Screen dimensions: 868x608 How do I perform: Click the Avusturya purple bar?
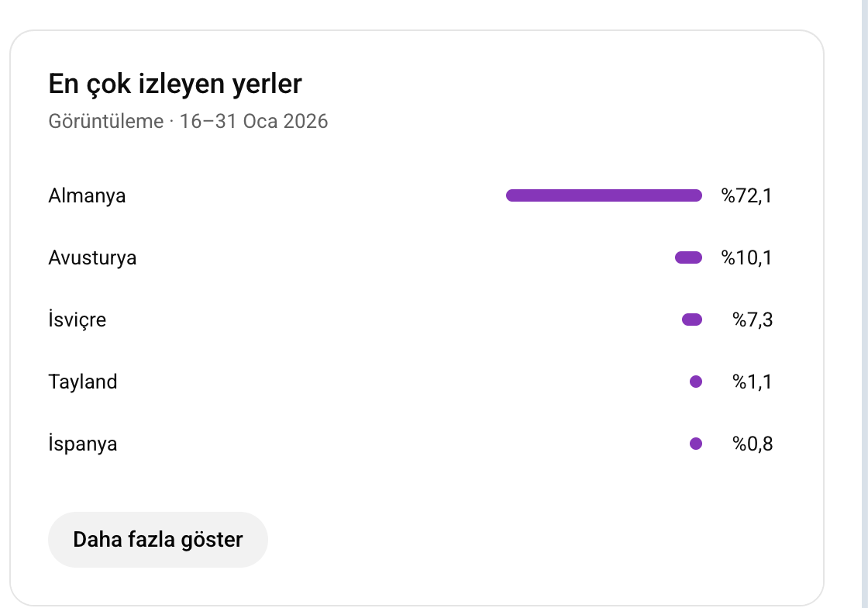pyautogui.click(x=688, y=257)
